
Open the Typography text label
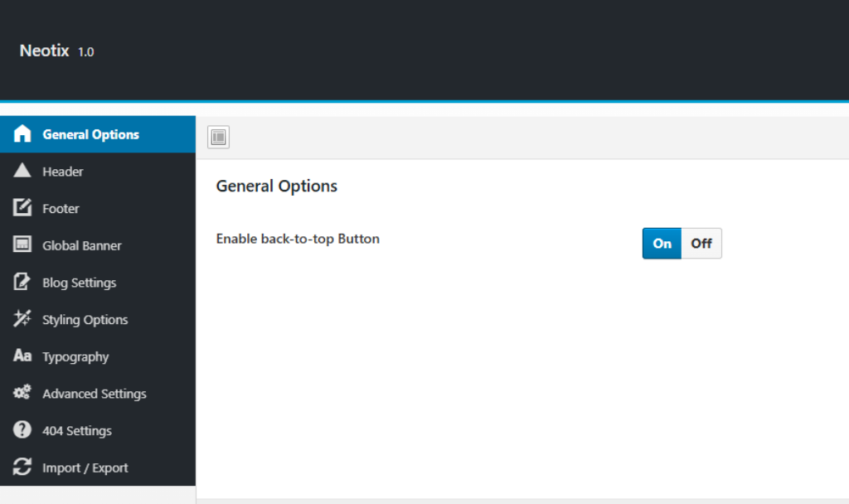click(75, 357)
